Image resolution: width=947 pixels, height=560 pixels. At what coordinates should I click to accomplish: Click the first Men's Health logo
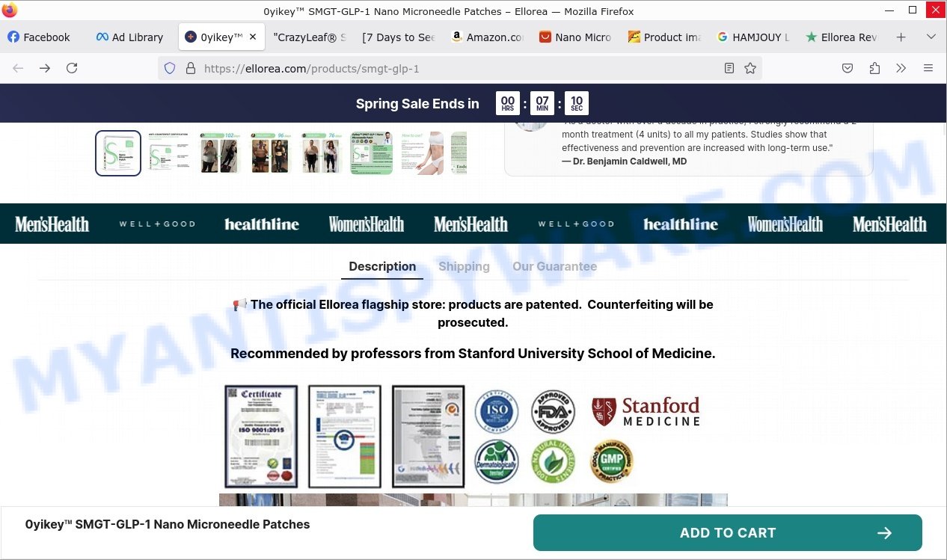(52, 224)
